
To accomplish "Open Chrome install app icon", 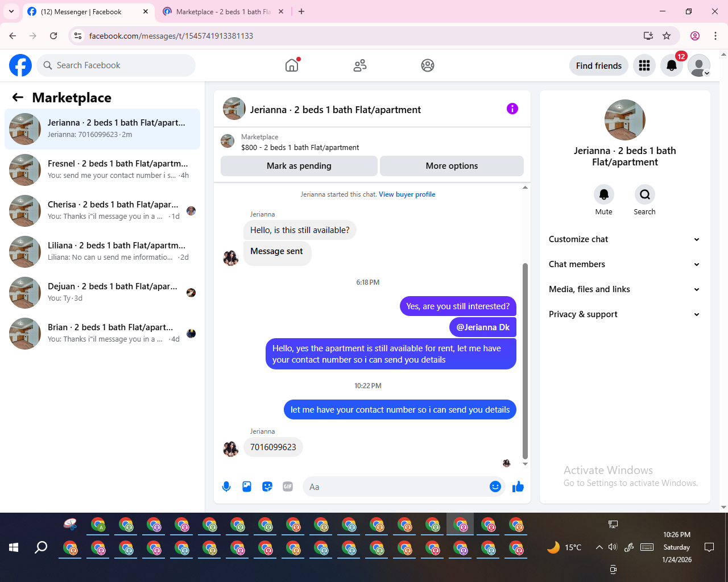I will pyautogui.click(x=648, y=36).
